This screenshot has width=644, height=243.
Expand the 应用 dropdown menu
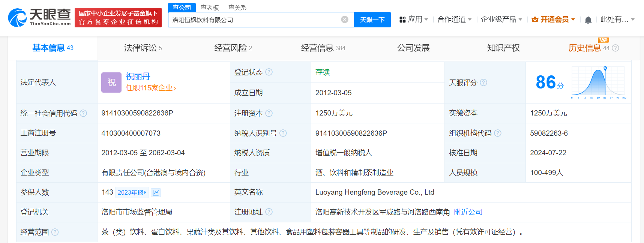tap(414, 19)
